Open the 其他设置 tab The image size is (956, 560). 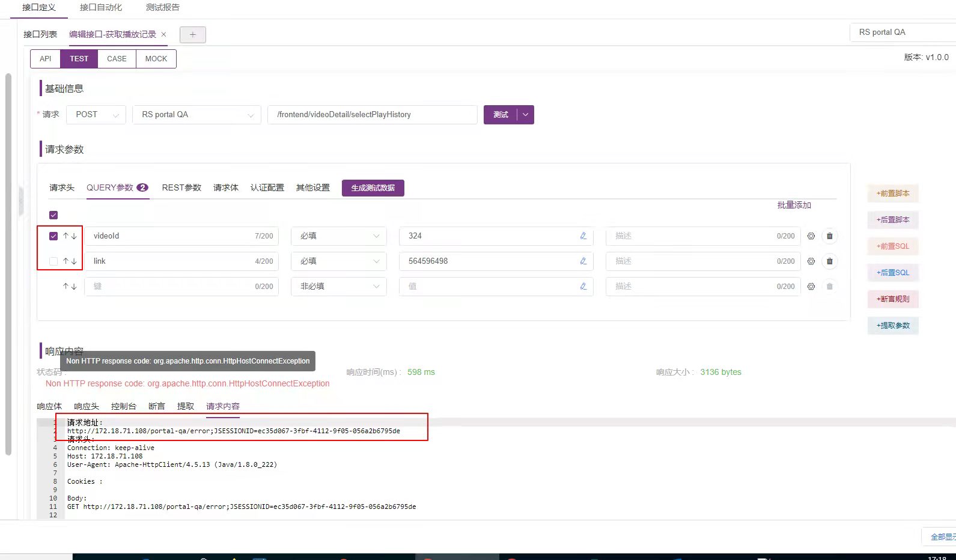point(313,187)
